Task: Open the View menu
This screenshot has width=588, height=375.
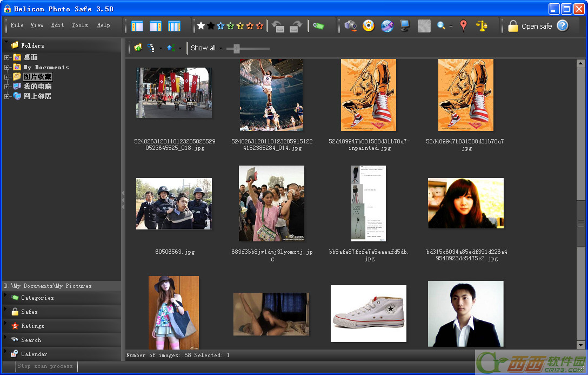Action: [37, 25]
